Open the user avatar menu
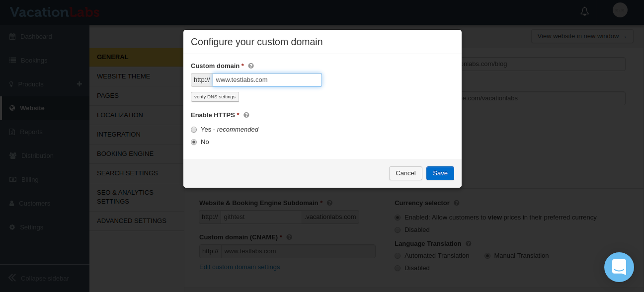Viewport: 644px width, 292px height. tap(620, 10)
